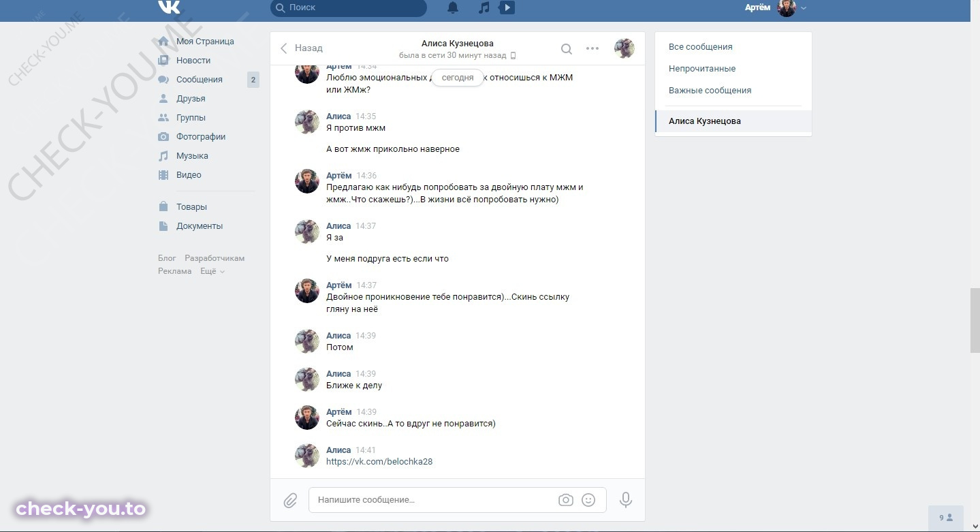Click the microphone voice message icon
Screen dimensions: 980x532
pos(626,500)
